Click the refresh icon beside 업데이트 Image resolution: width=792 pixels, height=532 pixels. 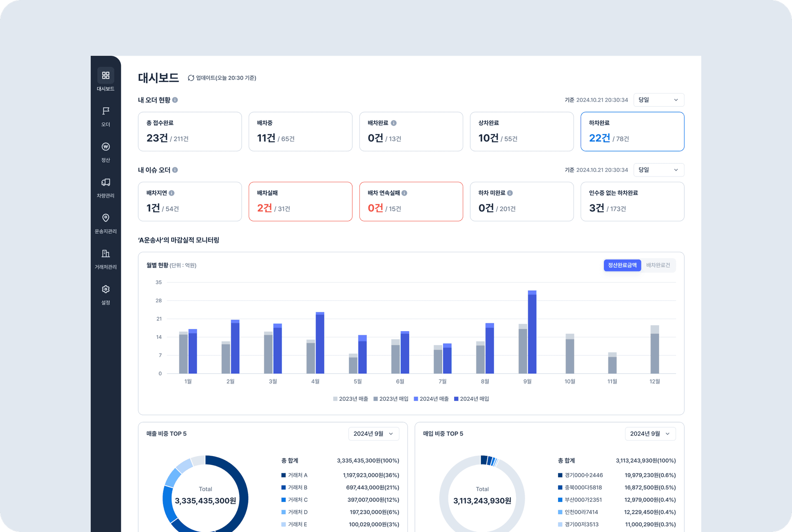[x=191, y=78]
